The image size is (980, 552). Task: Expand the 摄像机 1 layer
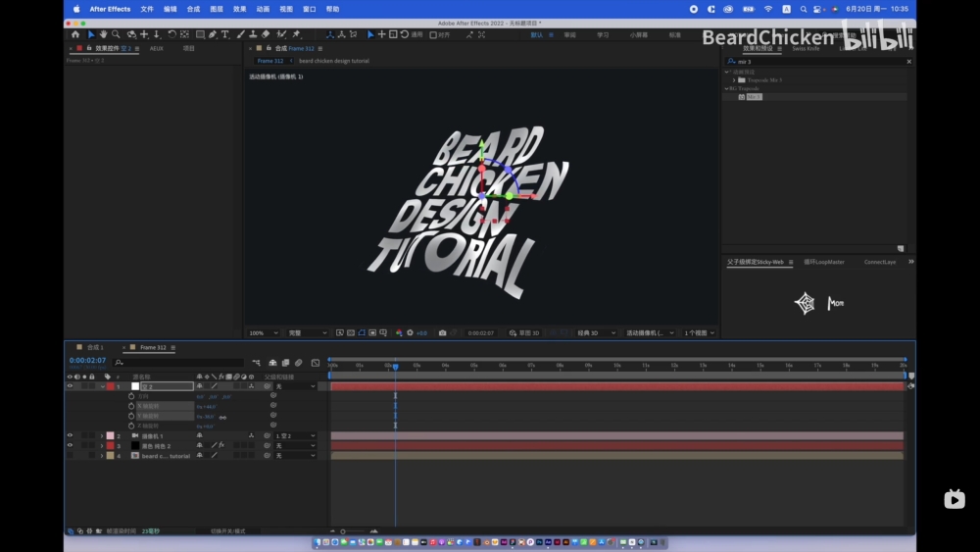click(102, 435)
